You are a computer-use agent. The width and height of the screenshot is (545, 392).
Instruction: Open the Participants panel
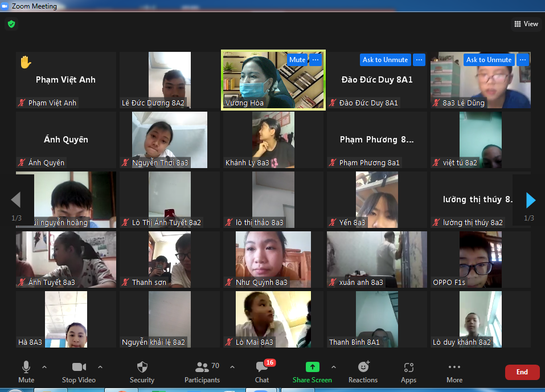(x=203, y=372)
